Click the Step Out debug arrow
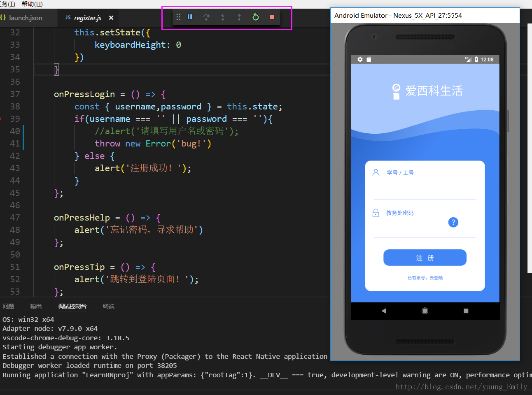Screen dimensions: 532x395 [239, 17]
